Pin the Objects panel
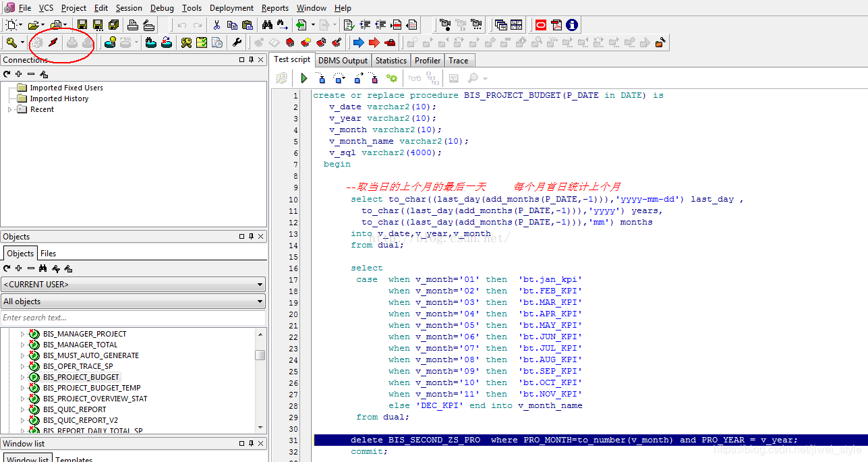This screenshot has height=462, width=868. point(252,237)
